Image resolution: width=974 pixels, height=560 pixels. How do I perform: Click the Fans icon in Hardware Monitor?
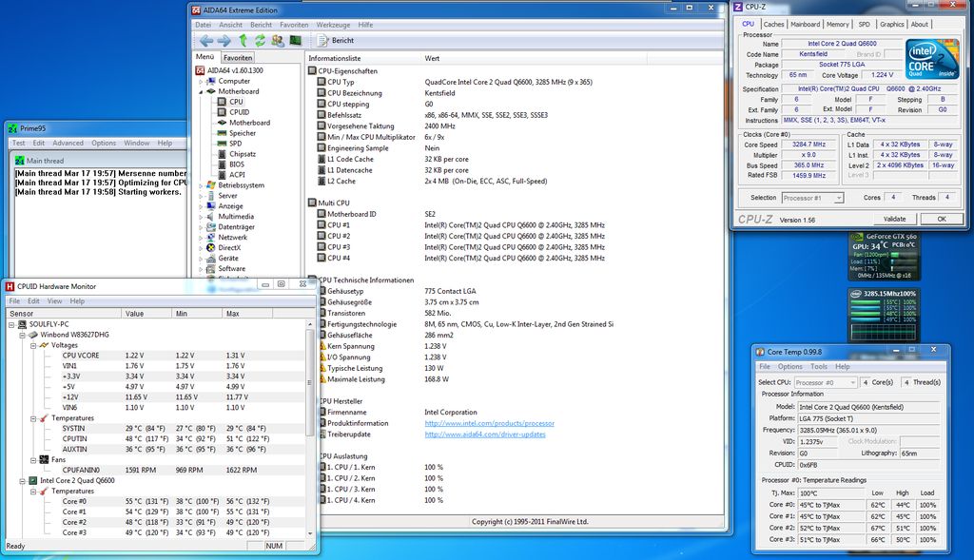coord(44,460)
